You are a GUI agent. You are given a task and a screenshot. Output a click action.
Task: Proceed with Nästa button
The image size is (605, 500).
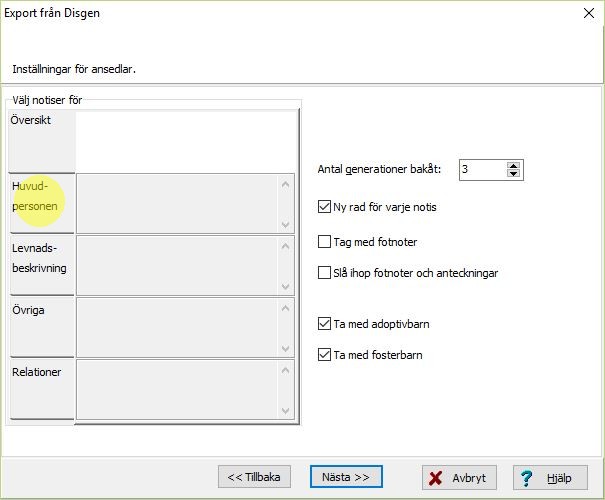tap(346, 477)
